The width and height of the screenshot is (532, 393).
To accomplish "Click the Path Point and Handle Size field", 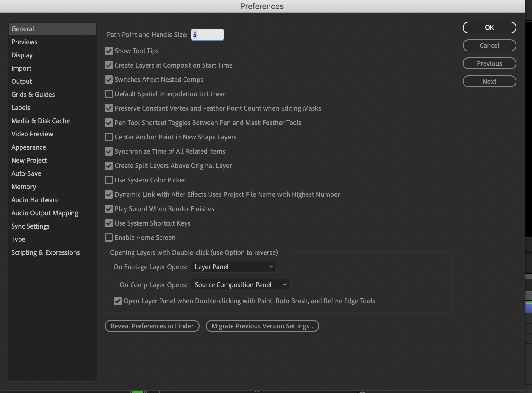I will [207, 34].
